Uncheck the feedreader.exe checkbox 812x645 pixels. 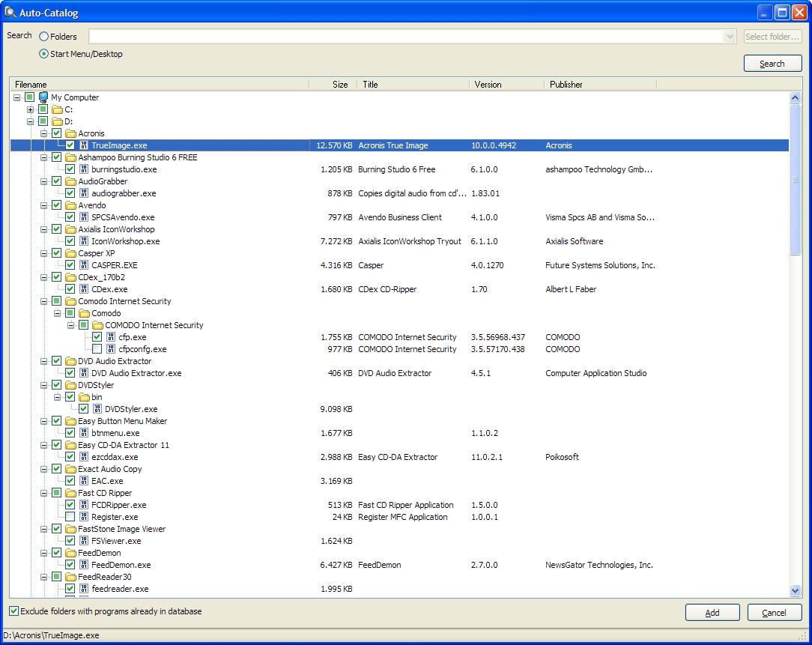[70, 589]
